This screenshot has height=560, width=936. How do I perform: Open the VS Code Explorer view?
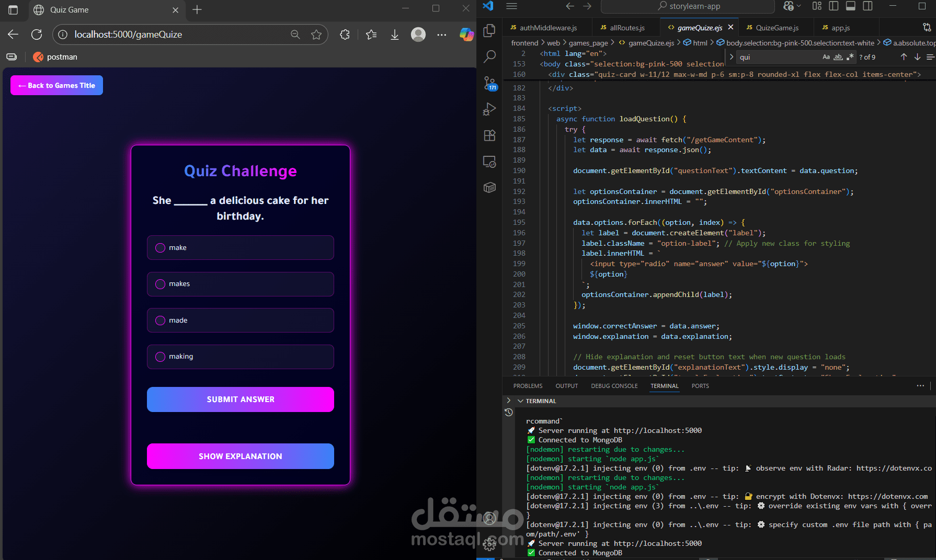pyautogui.click(x=489, y=30)
